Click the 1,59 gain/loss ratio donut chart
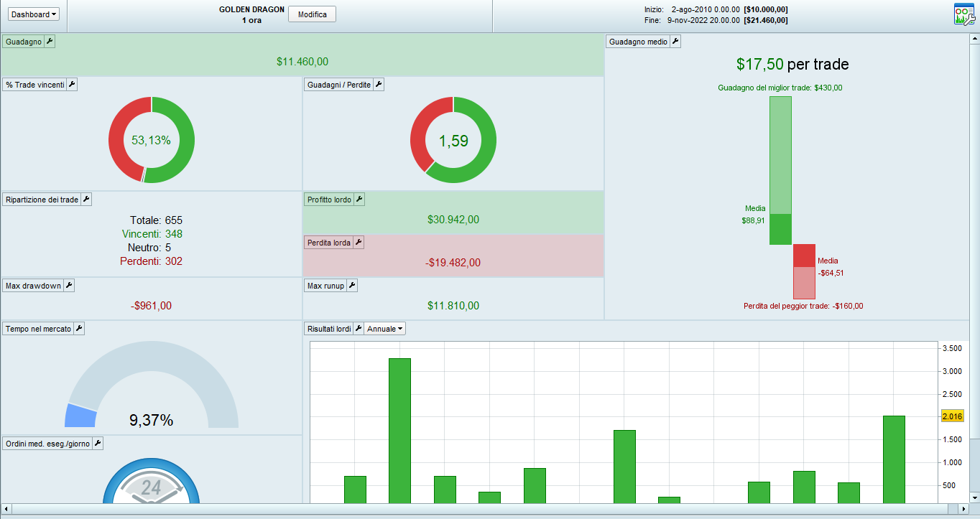 453,140
